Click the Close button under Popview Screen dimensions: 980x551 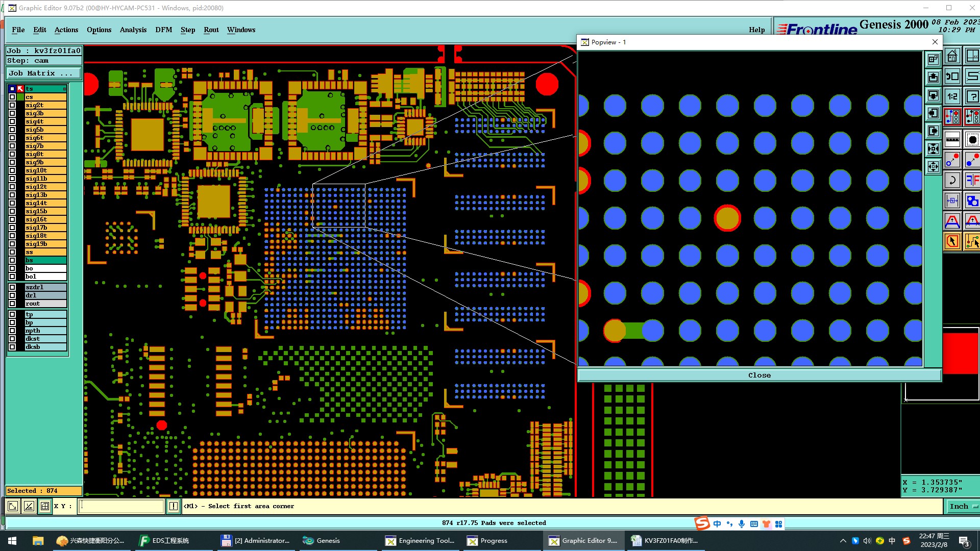(x=759, y=375)
